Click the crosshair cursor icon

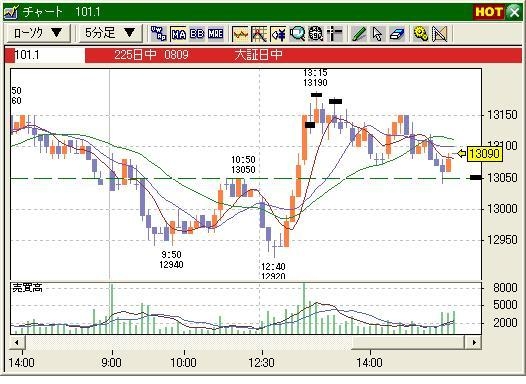click(335, 34)
